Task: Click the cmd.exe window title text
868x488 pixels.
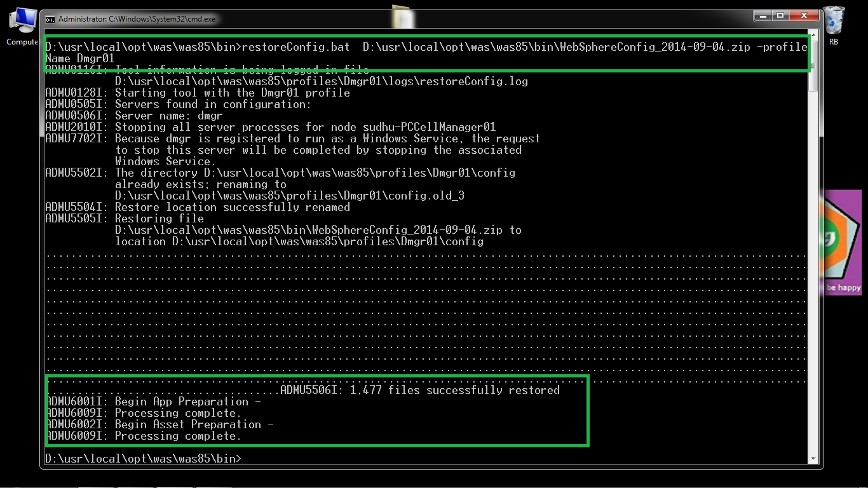Action: [137, 19]
